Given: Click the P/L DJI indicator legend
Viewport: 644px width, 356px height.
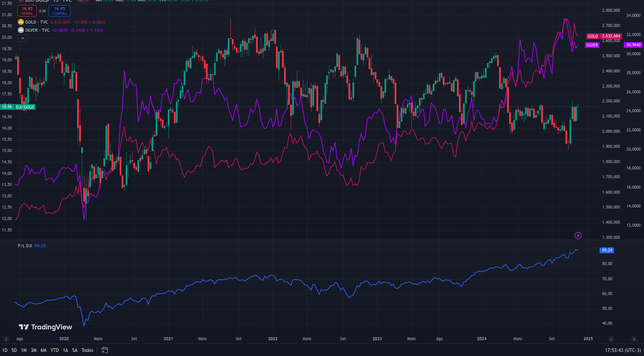Looking at the screenshot, I should [x=25, y=246].
